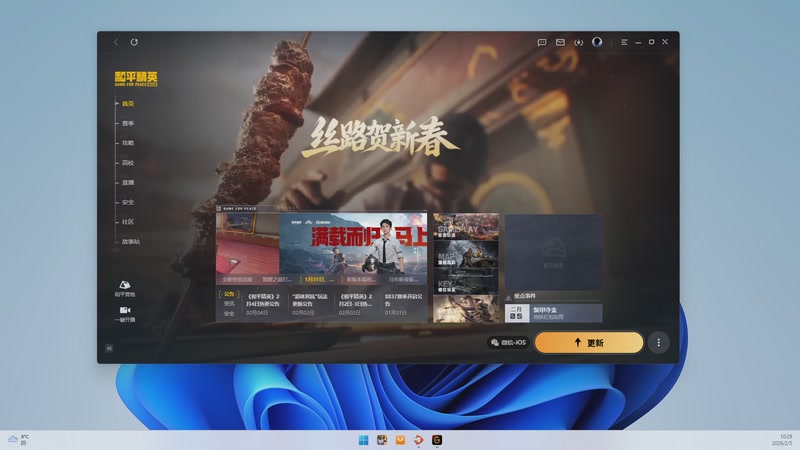
Task: Switch to the 资讯 news tab
Action: coord(229,304)
